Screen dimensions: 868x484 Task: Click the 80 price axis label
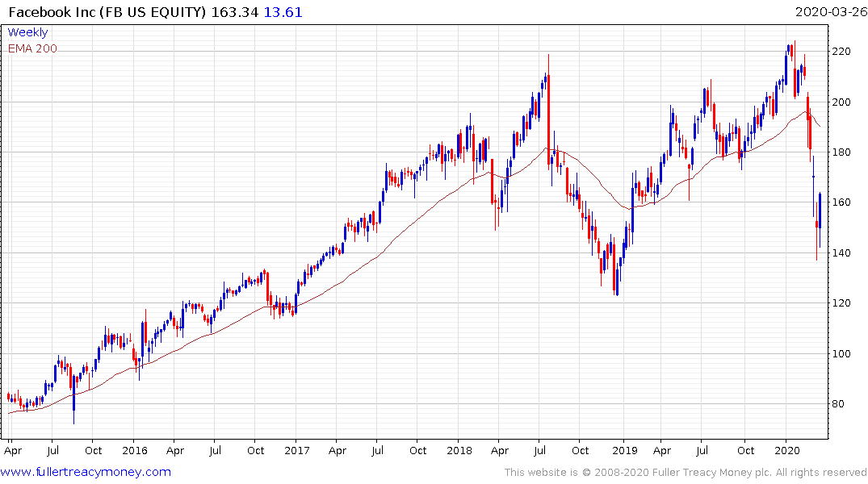pyautogui.click(x=838, y=404)
